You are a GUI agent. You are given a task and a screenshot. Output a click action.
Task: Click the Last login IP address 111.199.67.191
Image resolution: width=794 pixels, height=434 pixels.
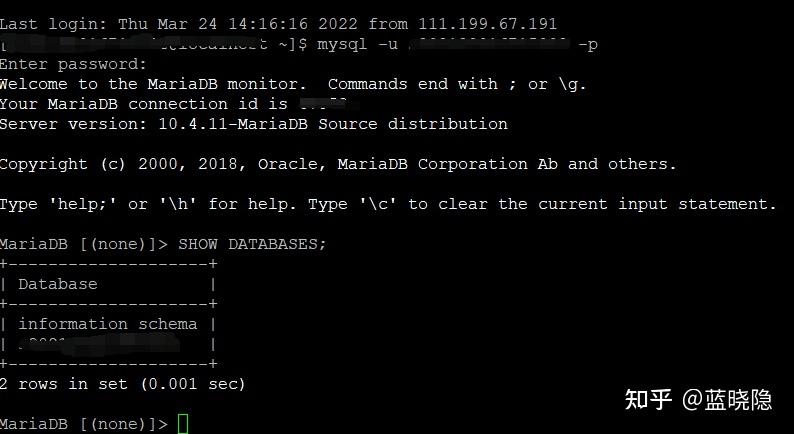click(x=487, y=24)
